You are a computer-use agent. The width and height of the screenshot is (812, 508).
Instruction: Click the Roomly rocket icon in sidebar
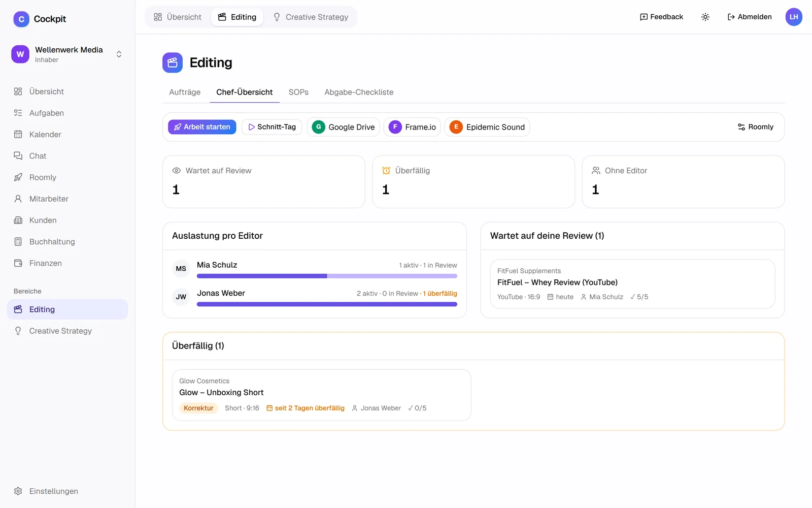18,177
